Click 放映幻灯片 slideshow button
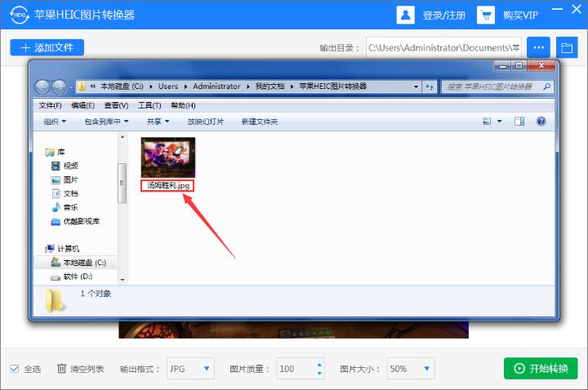Screen dimensions: 588x390 (x=206, y=122)
